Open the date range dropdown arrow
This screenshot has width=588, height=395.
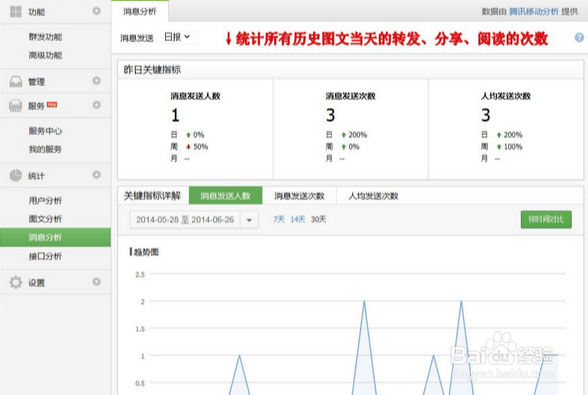[x=249, y=220]
